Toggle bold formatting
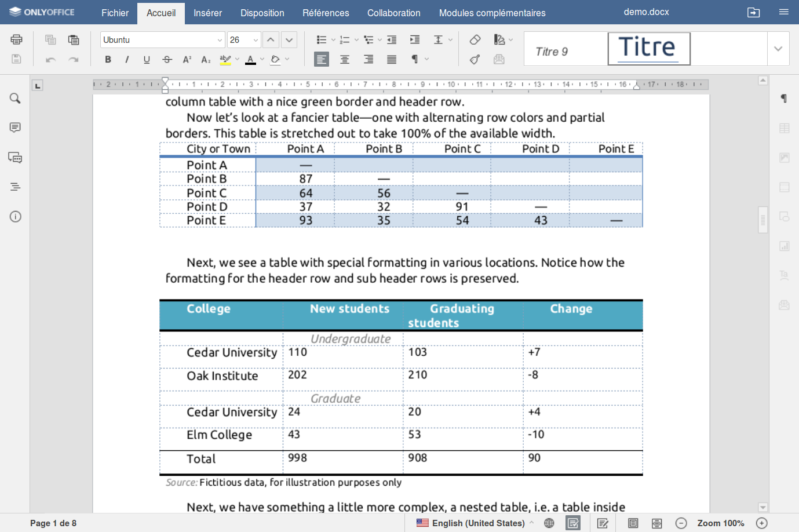The image size is (799, 532). pos(108,59)
